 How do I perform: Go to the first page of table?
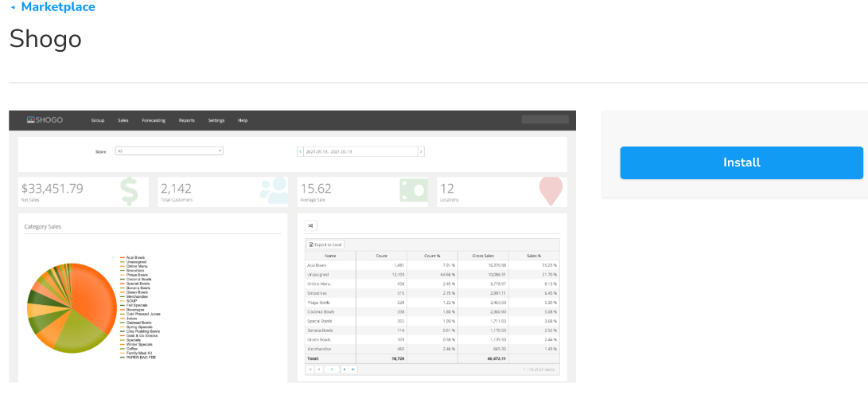[310, 370]
